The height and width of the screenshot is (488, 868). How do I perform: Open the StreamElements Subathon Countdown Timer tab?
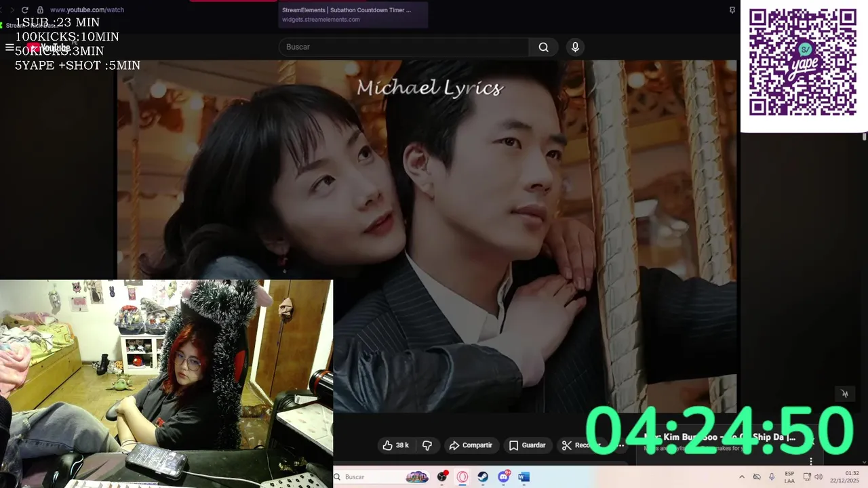353,14
